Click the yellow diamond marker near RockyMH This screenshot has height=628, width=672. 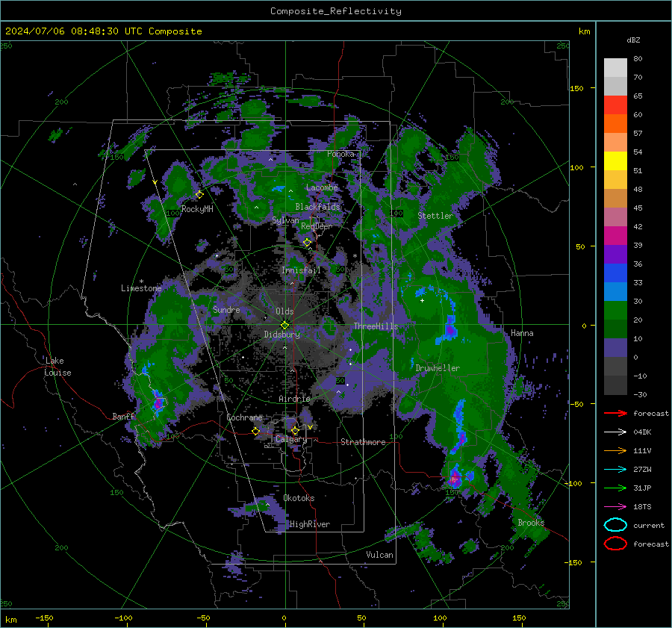(x=199, y=195)
